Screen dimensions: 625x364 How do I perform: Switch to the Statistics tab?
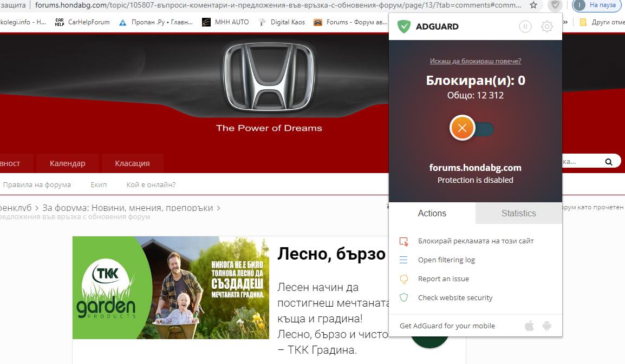pos(518,214)
